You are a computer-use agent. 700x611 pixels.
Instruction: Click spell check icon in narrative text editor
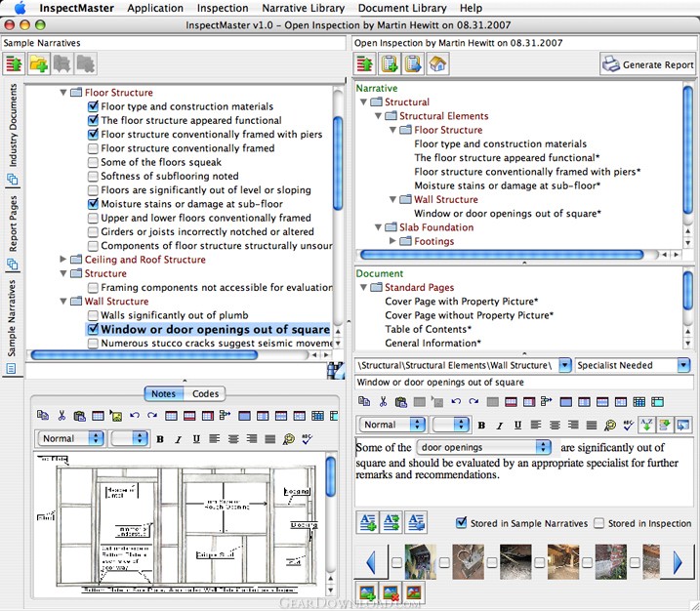coord(628,425)
